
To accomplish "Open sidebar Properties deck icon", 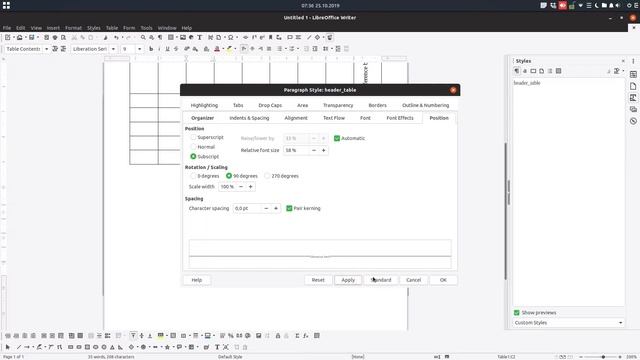I will click(633, 75).
